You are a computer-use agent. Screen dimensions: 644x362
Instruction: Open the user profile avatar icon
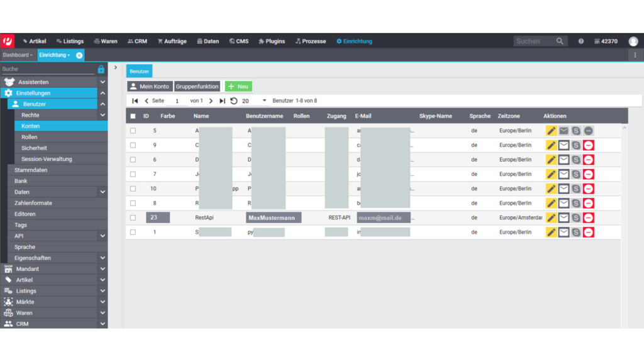[x=633, y=41]
